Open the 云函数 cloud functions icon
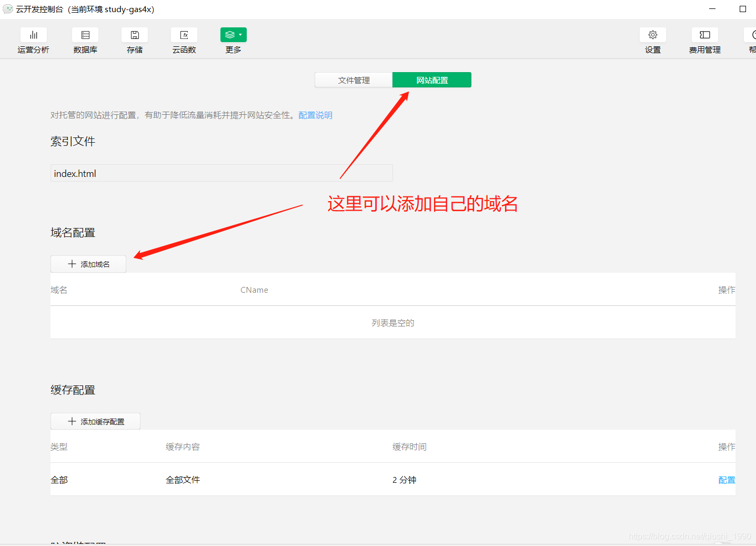Viewport: 756px width, 546px height. click(x=184, y=35)
